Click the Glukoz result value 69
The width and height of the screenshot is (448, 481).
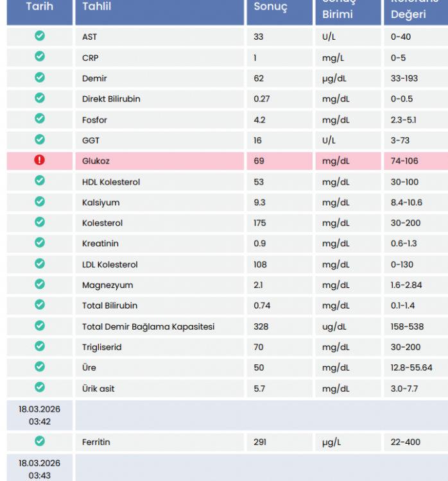pyautogui.click(x=259, y=161)
